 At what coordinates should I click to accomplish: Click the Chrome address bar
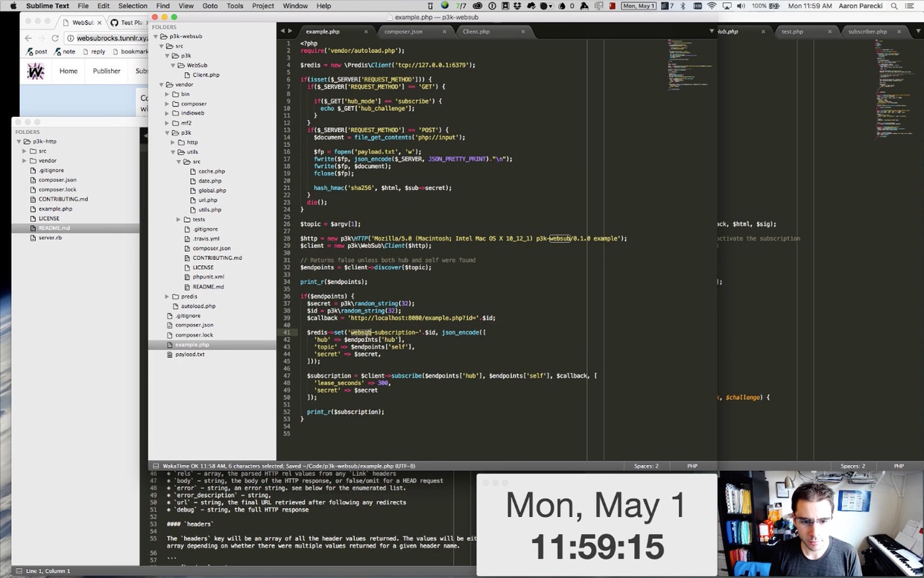pyautogui.click(x=107, y=38)
